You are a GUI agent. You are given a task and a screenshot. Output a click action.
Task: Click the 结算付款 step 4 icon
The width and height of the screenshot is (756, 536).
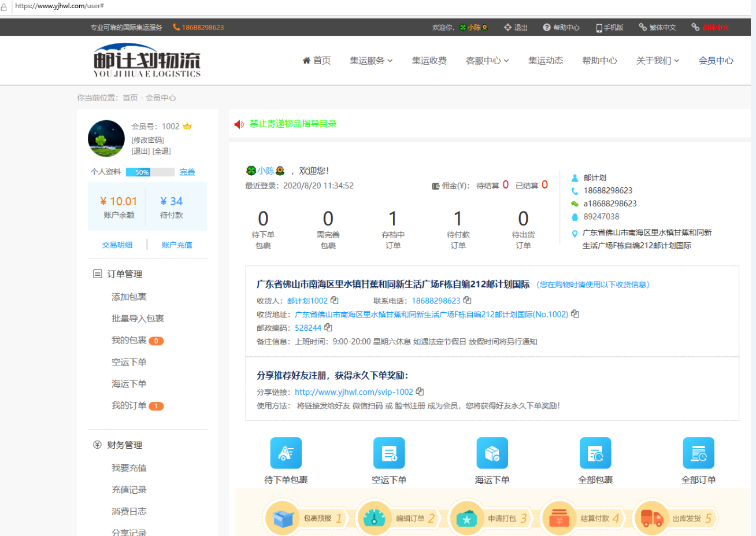click(559, 519)
